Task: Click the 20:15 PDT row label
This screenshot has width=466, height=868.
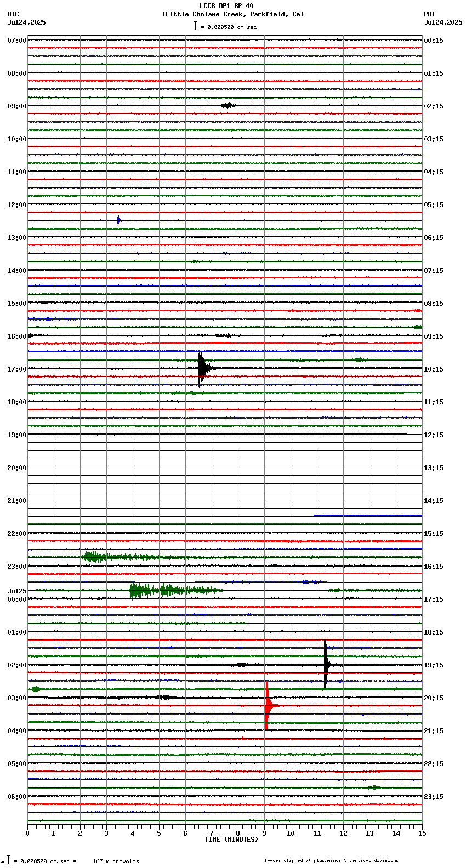Action: point(434,698)
